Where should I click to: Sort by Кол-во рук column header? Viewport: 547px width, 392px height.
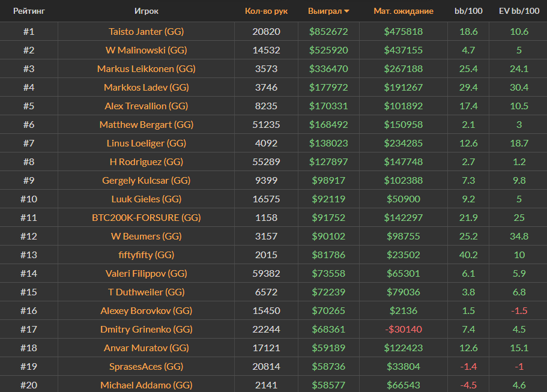pos(266,11)
